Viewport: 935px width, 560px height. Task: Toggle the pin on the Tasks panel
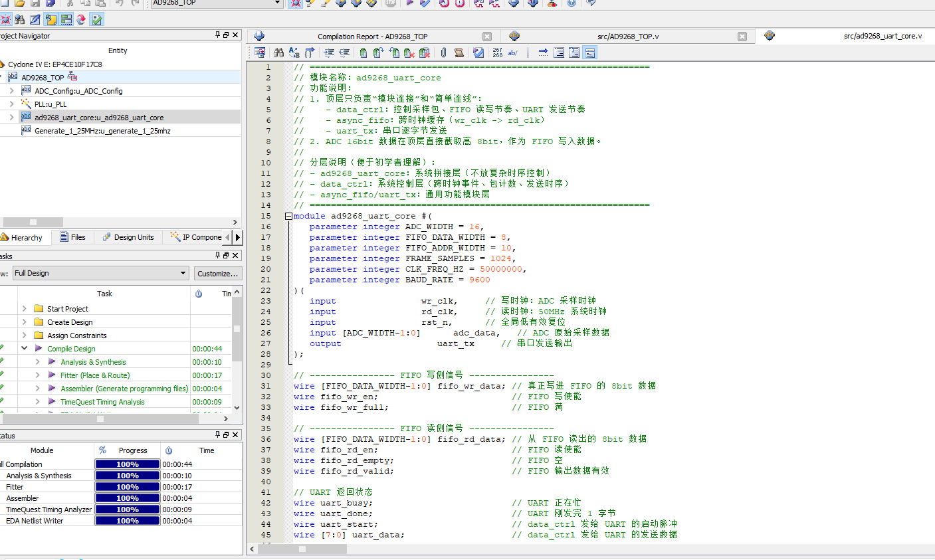217,255
